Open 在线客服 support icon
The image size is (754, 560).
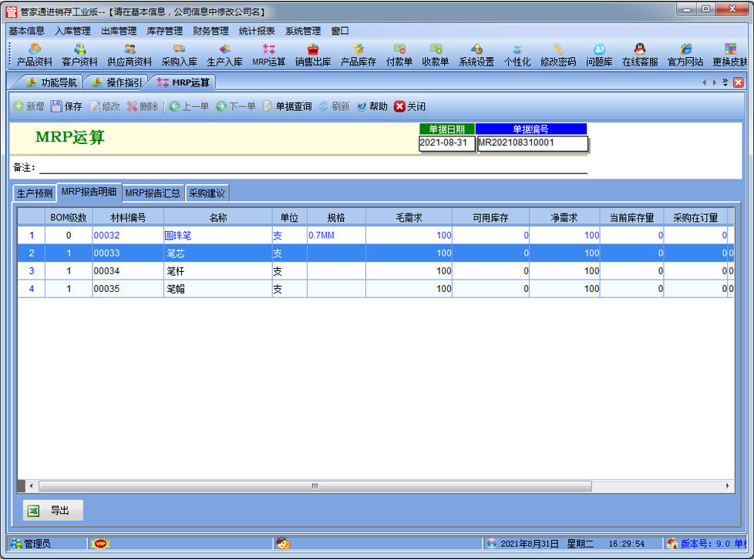pyautogui.click(x=639, y=55)
